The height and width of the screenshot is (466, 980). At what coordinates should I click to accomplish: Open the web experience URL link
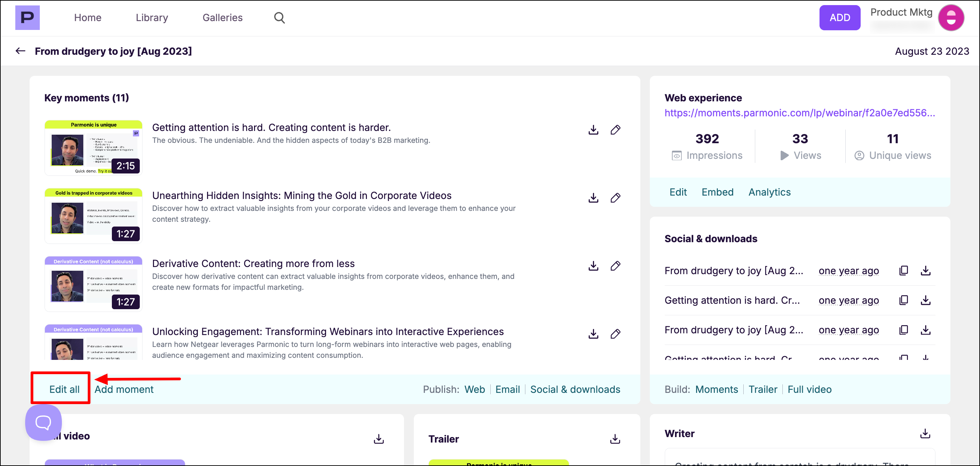(799, 113)
